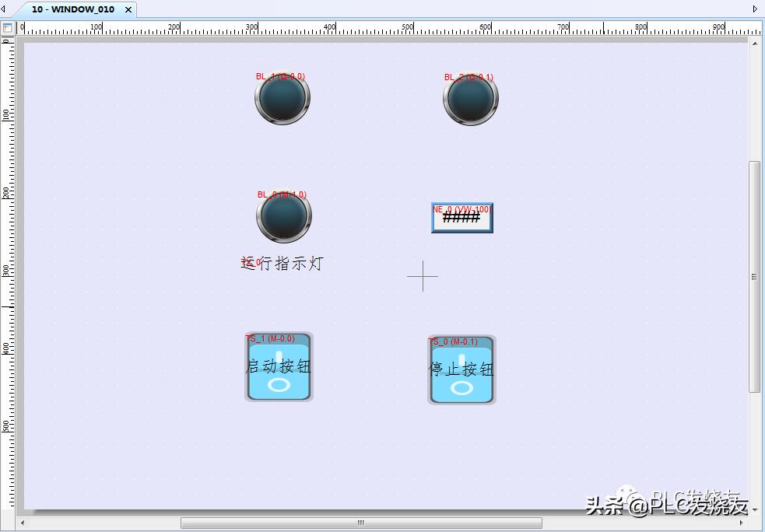The image size is (765, 532).
Task: Select the BL_1 (M-0.0) bit lamp
Action: [x=282, y=99]
